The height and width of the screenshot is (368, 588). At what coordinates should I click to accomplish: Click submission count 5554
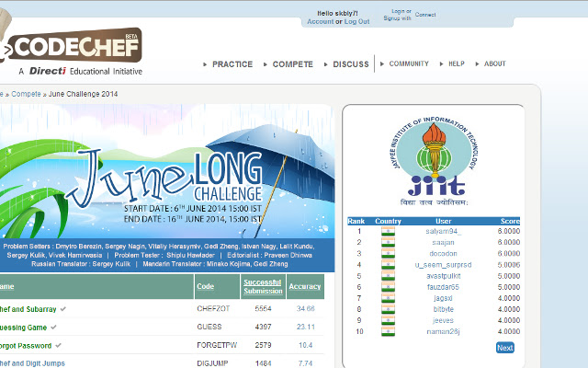[x=263, y=309]
